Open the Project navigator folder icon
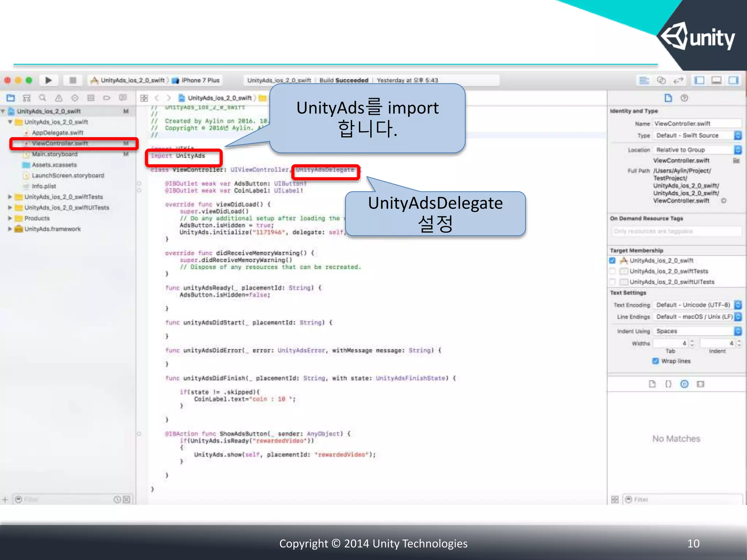 [x=11, y=98]
